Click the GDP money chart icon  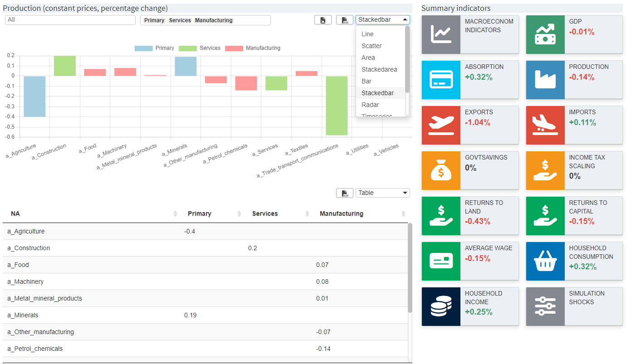point(545,34)
